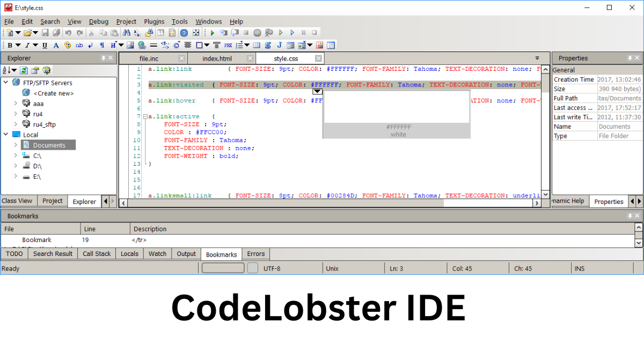Click the Underline U formatting icon
This screenshot has width=644, height=337.
45,45
